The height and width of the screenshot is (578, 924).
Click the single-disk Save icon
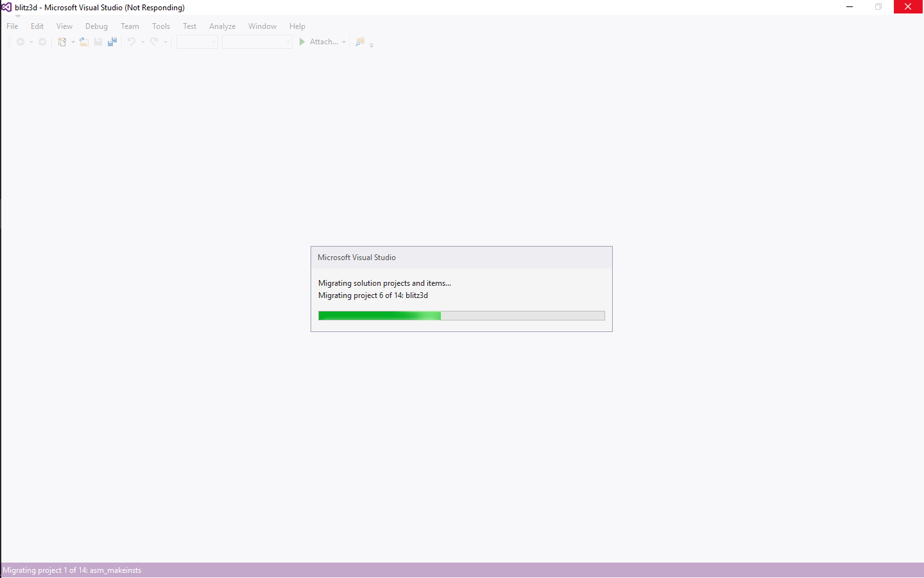[98, 42]
